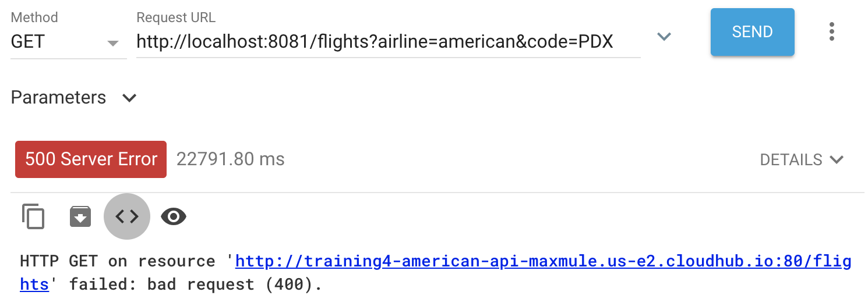Save the response to file icon
Viewport: 868px width, 306px height.
pyautogui.click(x=80, y=216)
